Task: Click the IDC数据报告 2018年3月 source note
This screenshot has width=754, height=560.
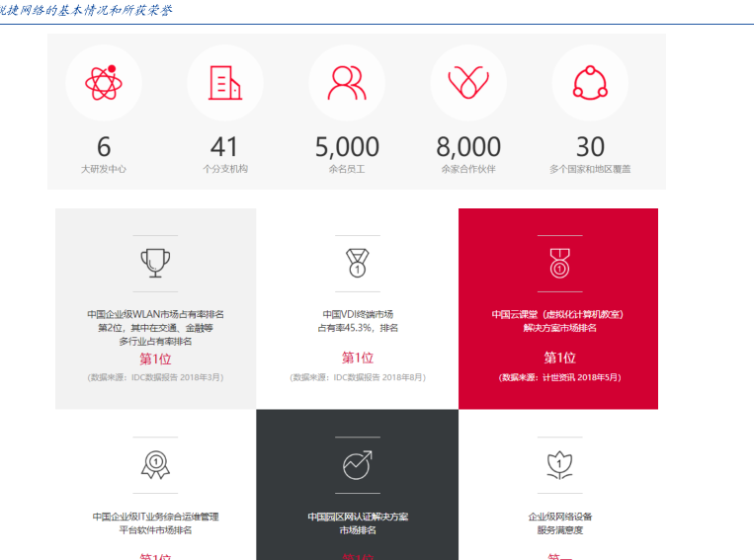Action: [x=155, y=377]
